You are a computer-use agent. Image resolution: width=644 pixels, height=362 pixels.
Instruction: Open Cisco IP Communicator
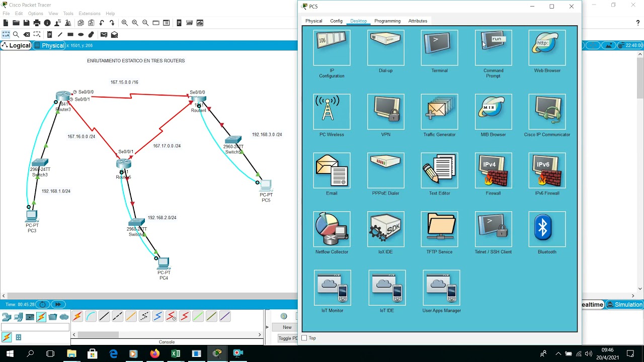(x=547, y=112)
